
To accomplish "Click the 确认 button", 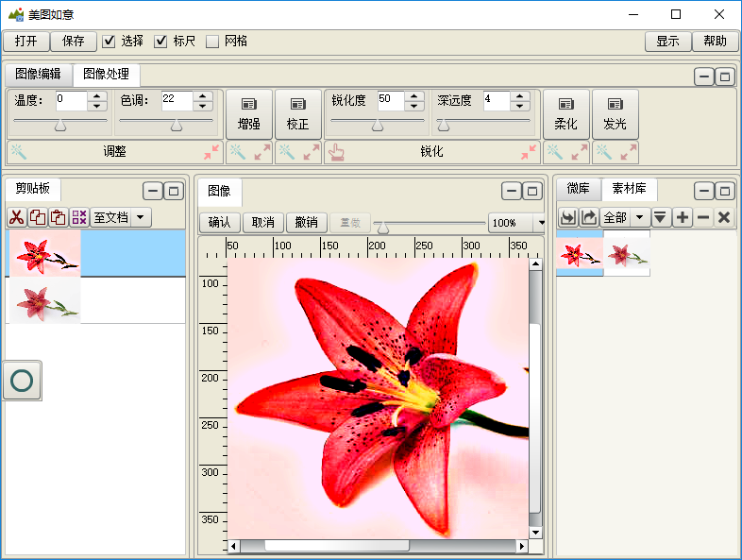I will (x=220, y=223).
